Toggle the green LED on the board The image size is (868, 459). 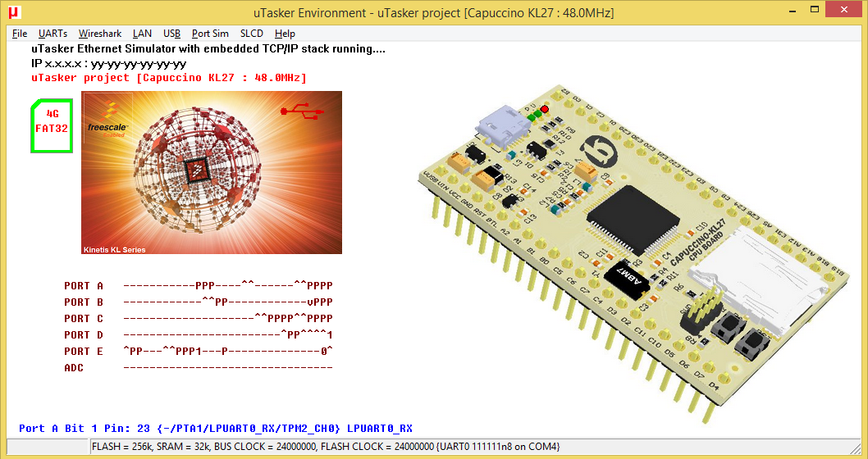(x=536, y=114)
